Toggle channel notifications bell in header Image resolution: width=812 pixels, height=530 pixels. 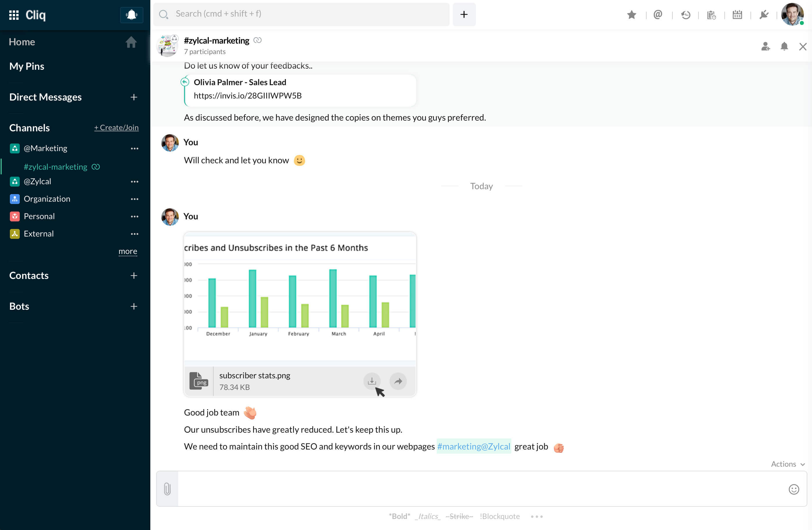click(x=784, y=46)
